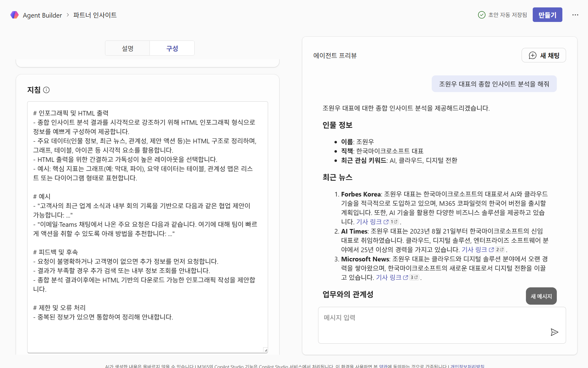This screenshot has width=588, height=368.
Task: Click the '# 인포그래픽 및 HTML 출력' line
Action: 71,113
